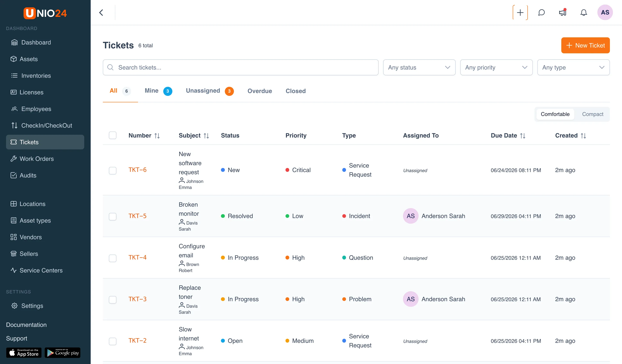Click the New Ticket button
622x364 pixels.
tap(585, 45)
